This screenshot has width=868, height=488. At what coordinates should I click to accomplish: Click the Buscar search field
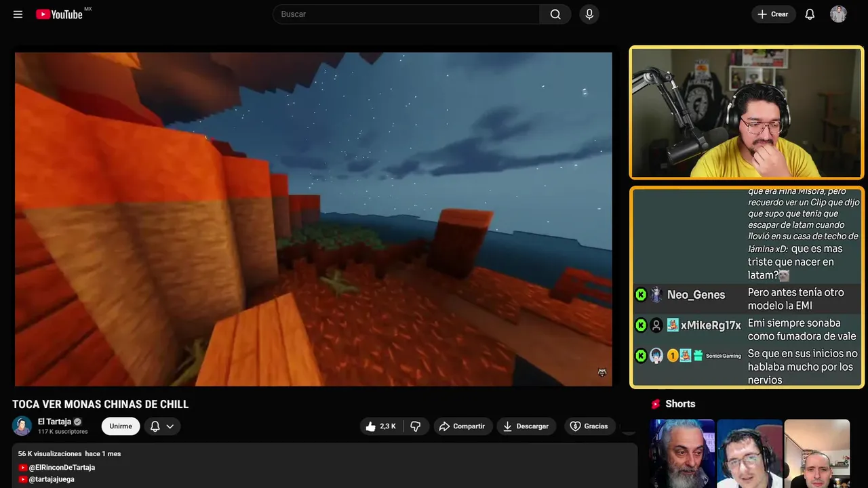pyautogui.click(x=406, y=14)
